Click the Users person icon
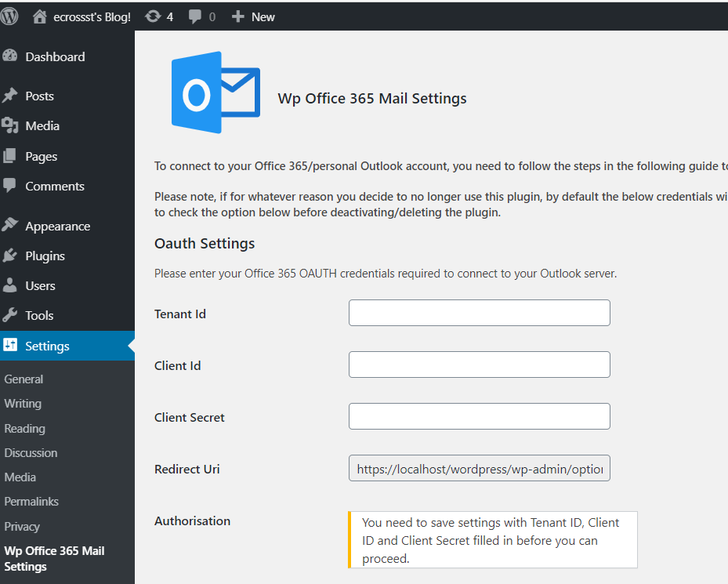 (9, 285)
